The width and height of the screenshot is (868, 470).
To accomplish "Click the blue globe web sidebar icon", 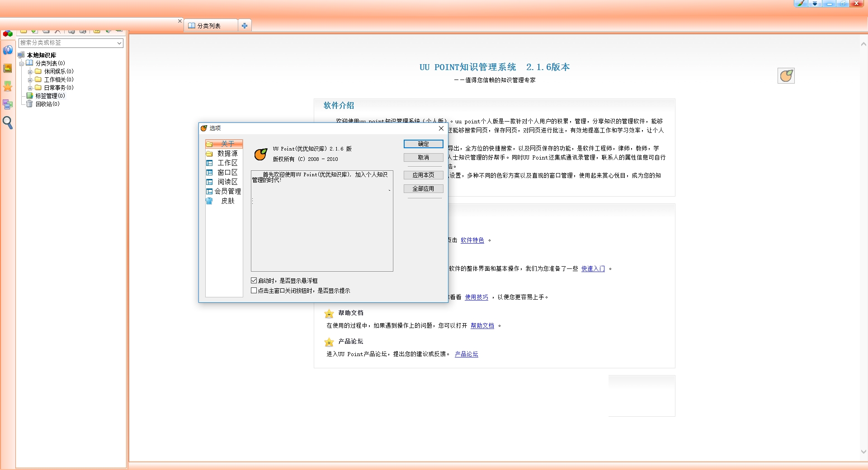I will (x=8, y=50).
